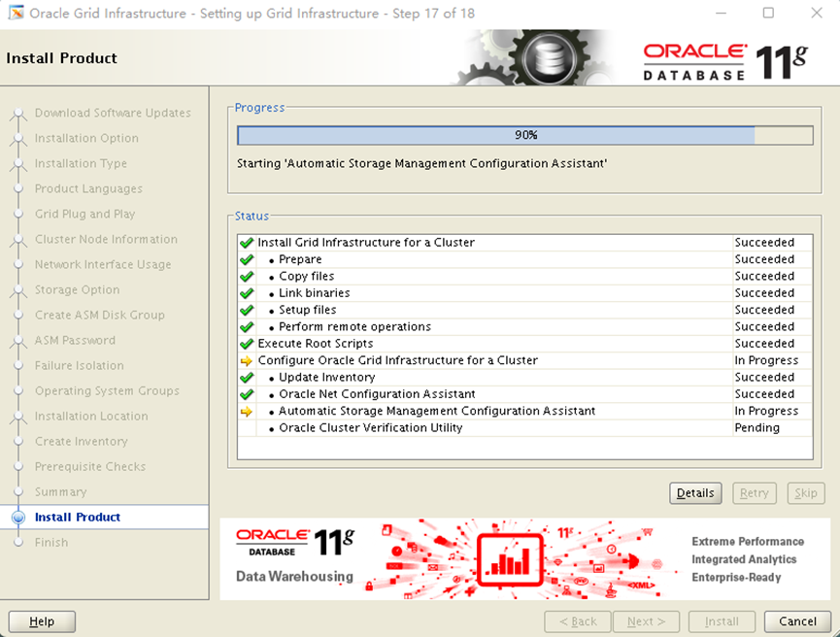Select the Installation Type step

point(81,163)
